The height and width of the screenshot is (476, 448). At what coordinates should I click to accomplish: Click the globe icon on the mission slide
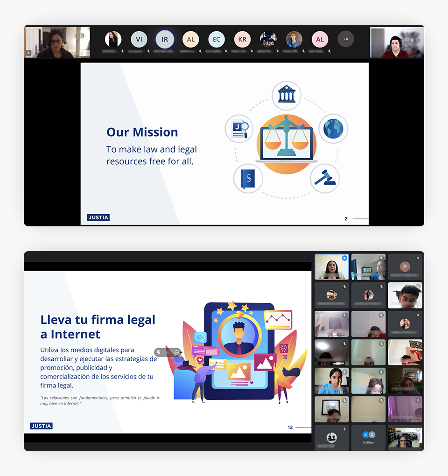[333, 128]
